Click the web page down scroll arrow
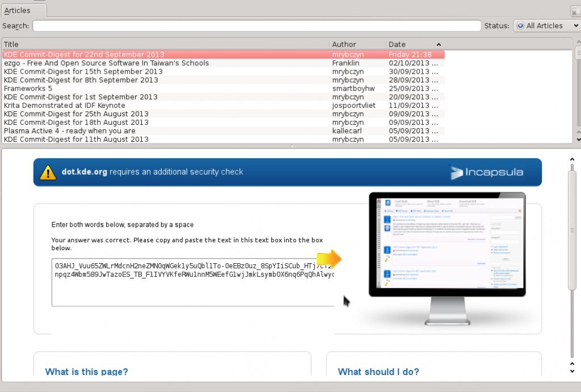This screenshot has height=392, width=581. tap(572, 371)
